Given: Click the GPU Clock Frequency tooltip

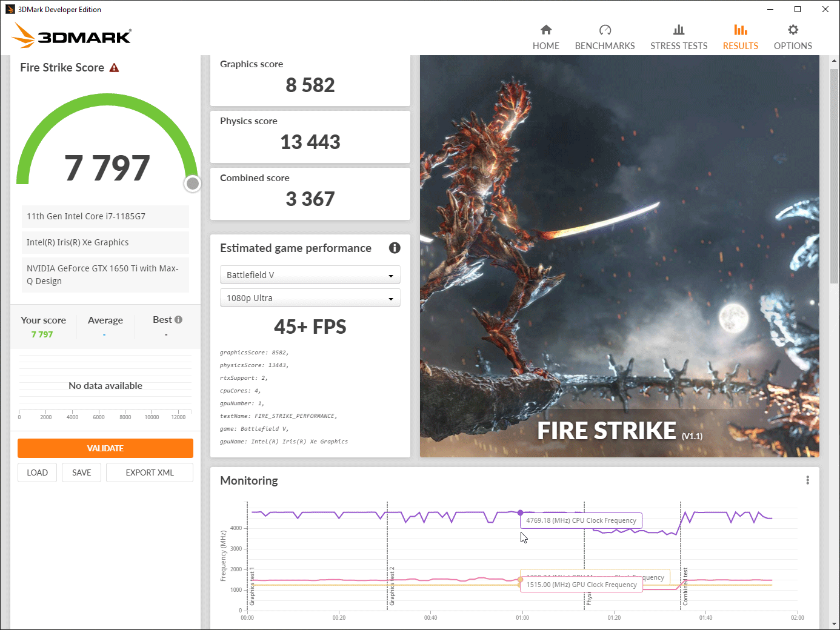Looking at the screenshot, I should point(581,585).
